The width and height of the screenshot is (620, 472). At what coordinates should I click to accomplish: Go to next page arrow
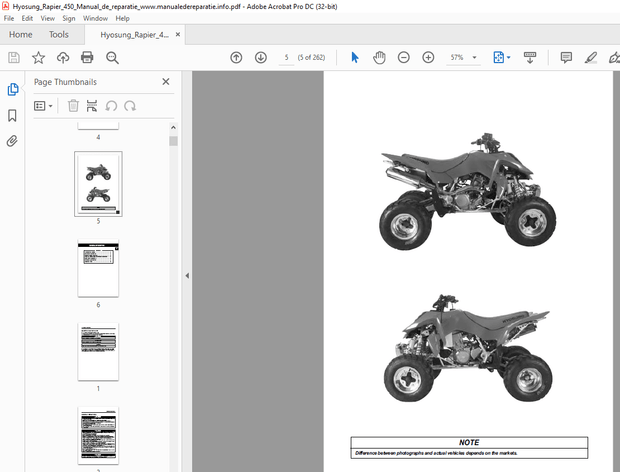(x=261, y=58)
